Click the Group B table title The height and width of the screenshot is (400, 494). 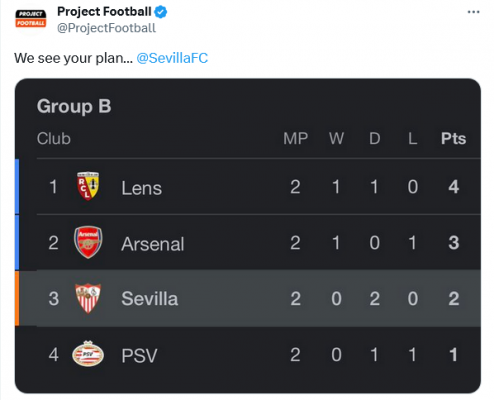click(74, 106)
